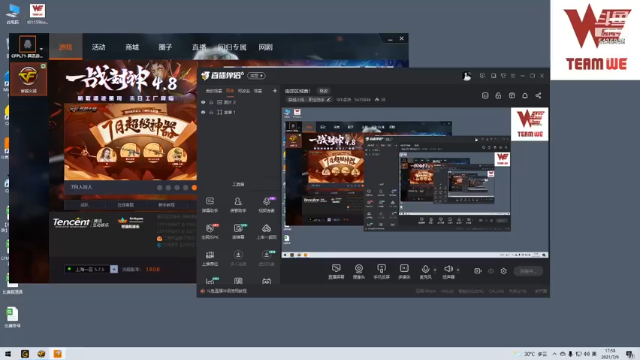This screenshot has width=640, height=360.
Task: Open the hamburger menu in streaming app title bar
Action: click(x=513, y=76)
